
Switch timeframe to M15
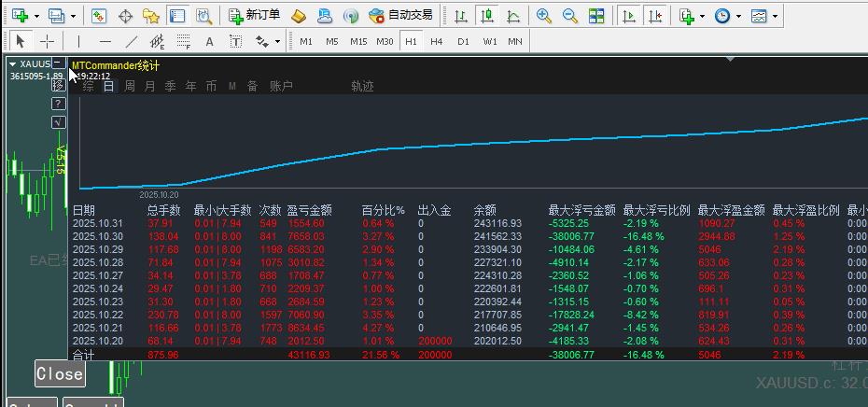(358, 41)
